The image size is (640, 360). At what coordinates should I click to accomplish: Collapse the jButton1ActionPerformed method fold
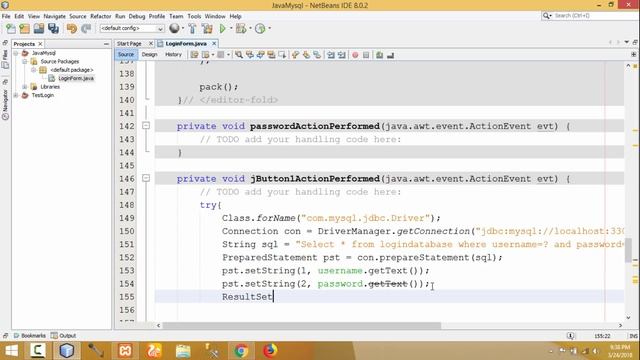click(146, 178)
